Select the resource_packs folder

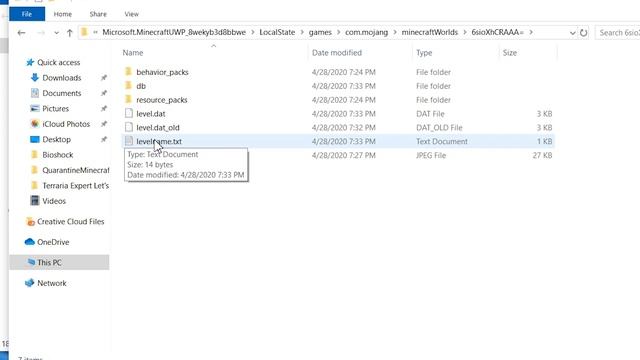point(162,100)
